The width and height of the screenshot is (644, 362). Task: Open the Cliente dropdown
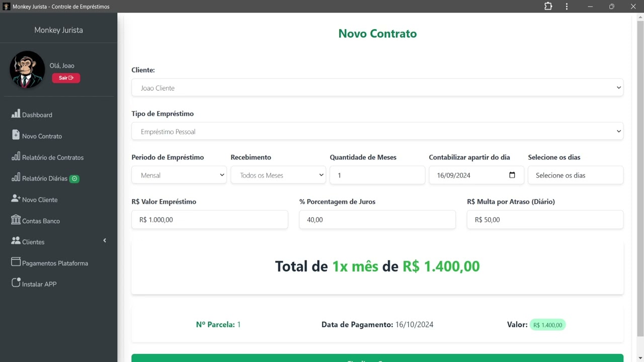pos(377,87)
